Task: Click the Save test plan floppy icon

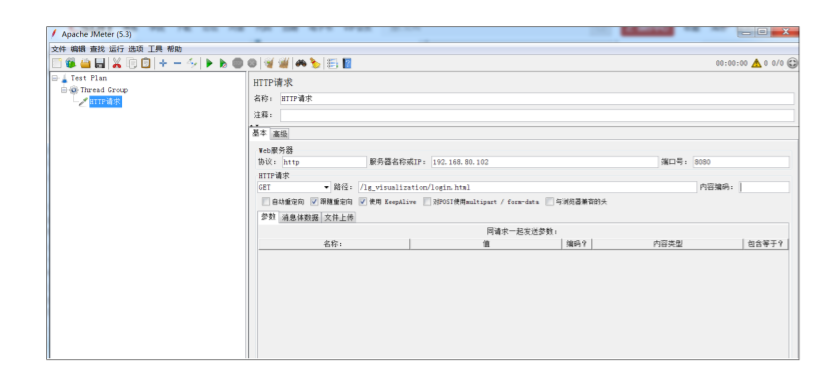Action: coord(100,63)
